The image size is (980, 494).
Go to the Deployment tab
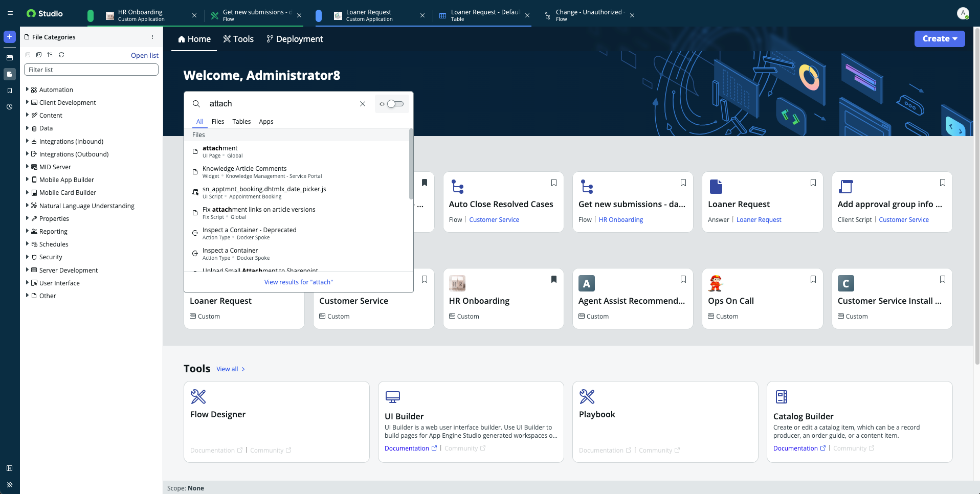[295, 39]
